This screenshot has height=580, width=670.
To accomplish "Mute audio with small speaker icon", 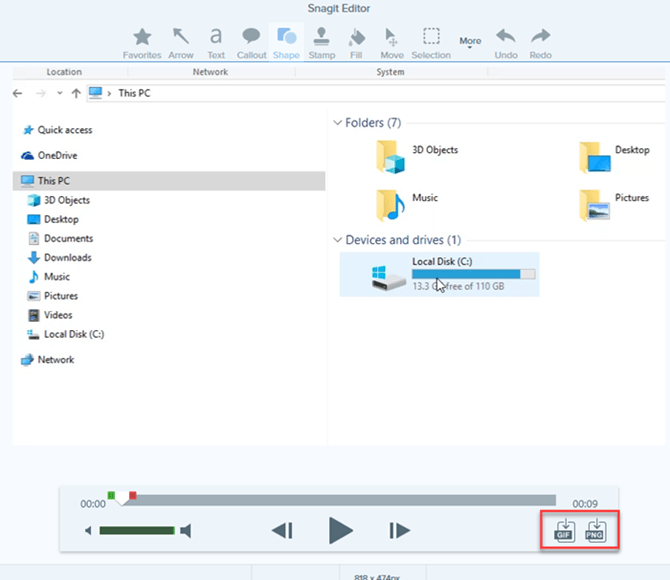I will [88, 531].
